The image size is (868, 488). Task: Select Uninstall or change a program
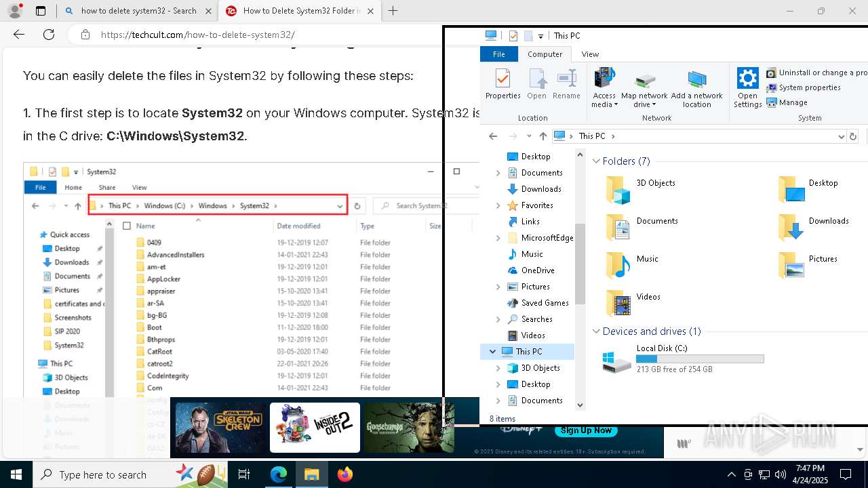pyautogui.click(x=817, y=73)
